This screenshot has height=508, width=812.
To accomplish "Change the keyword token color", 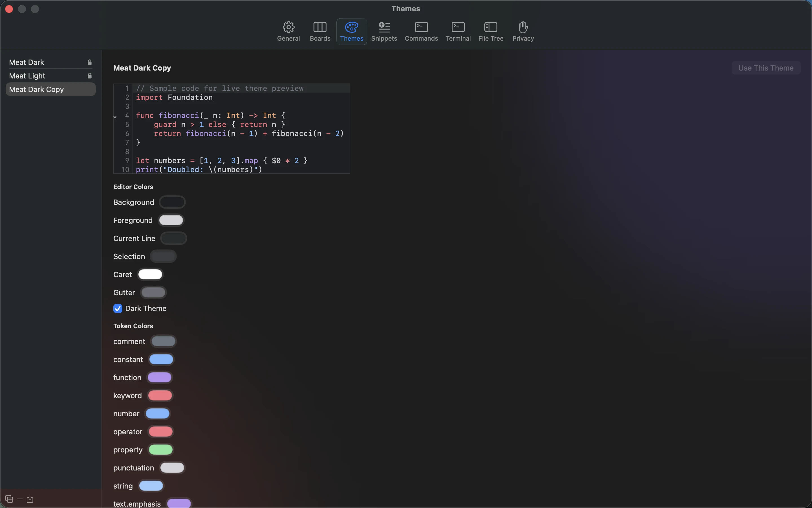I will [160, 395].
